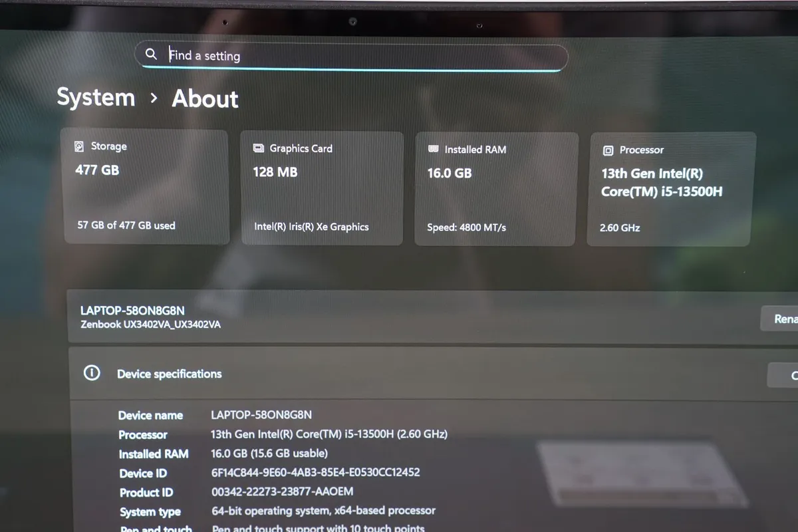798x532 pixels.
Task: Select Product ID 00342-22273-23877-AAOEM
Action: pyautogui.click(x=283, y=492)
